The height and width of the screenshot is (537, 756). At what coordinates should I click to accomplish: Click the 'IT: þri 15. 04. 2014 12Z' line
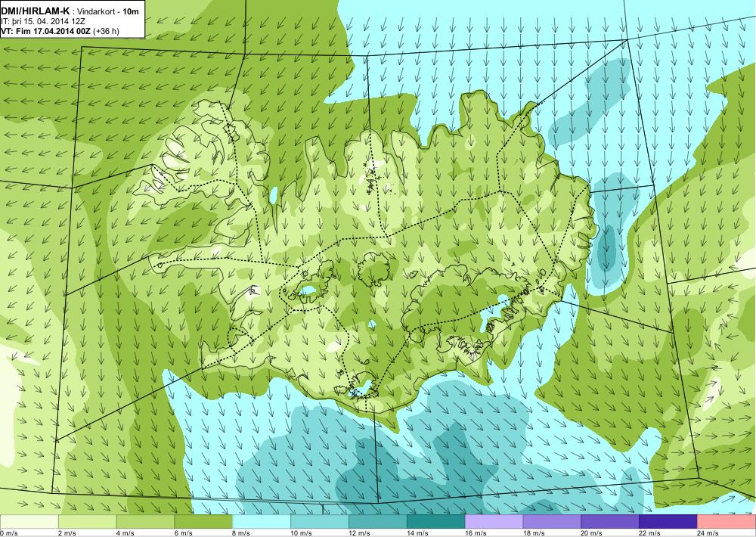(x=43, y=22)
